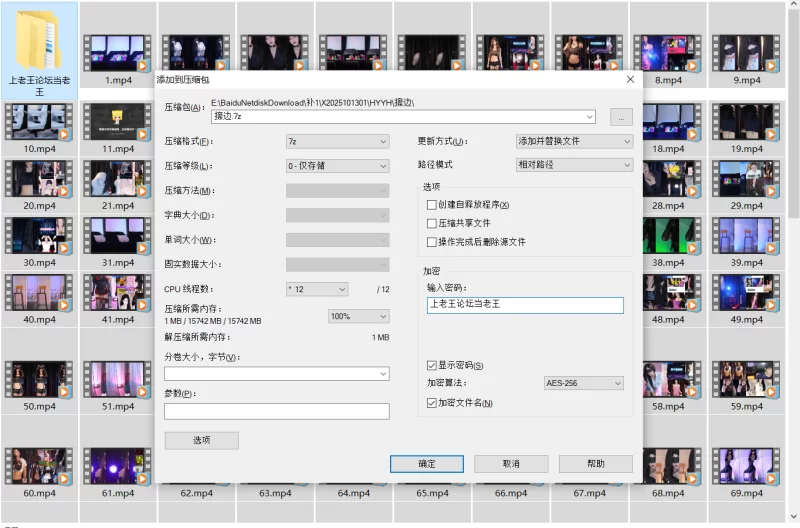The width and height of the screenshot is (800, 528).
Task: Select the 9.mp4 video file icon
Action: tap(746, 48)
